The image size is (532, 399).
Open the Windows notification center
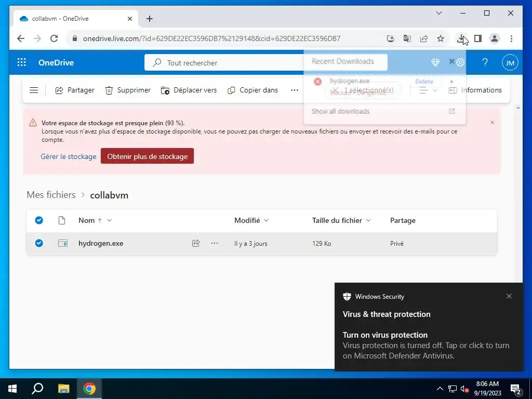516,389
